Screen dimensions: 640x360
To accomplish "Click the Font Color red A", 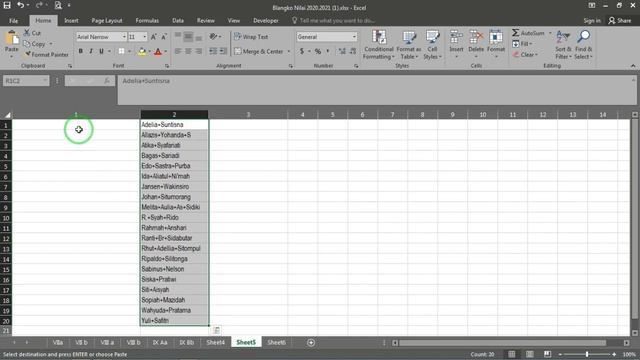I will tap(158, 51).
